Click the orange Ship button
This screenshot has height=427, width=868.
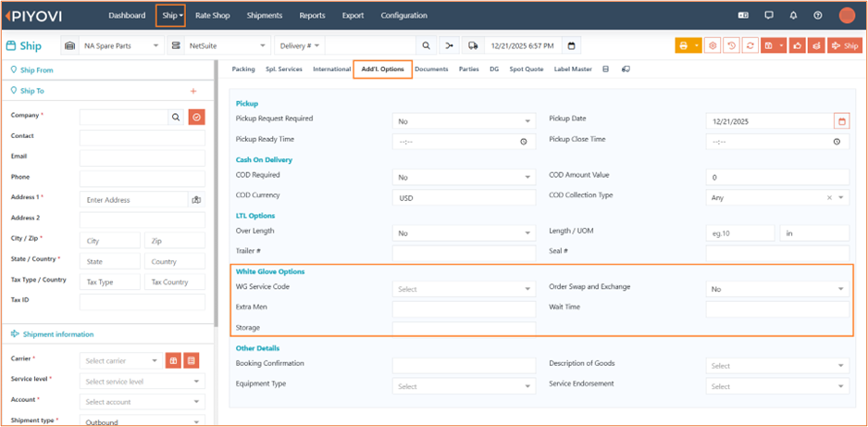tap(845, 46)
